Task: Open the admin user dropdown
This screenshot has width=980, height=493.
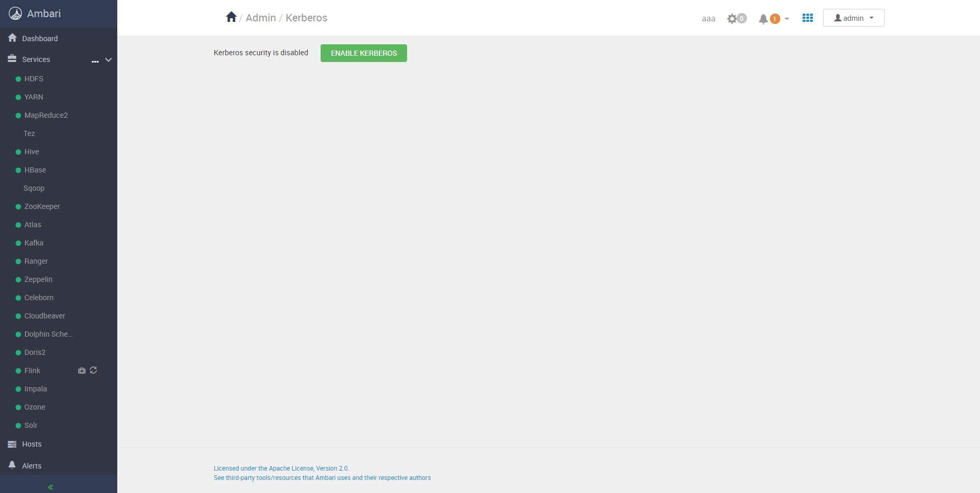Action: (x=854, y=18)
